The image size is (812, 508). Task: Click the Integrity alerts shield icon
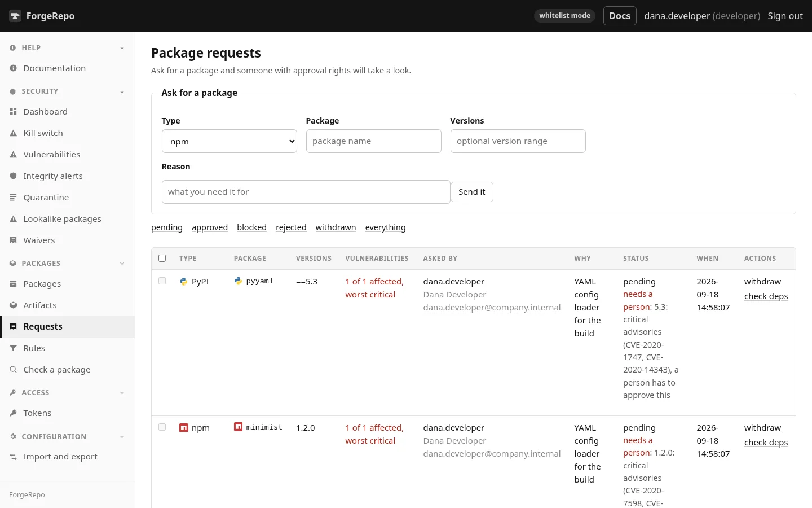coord(13,176)
